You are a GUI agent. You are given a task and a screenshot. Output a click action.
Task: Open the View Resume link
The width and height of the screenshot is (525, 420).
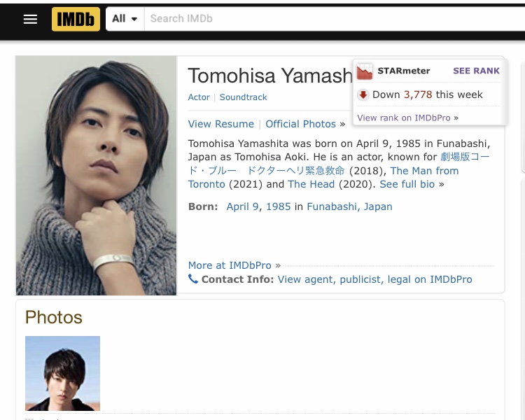click(221, 124)
